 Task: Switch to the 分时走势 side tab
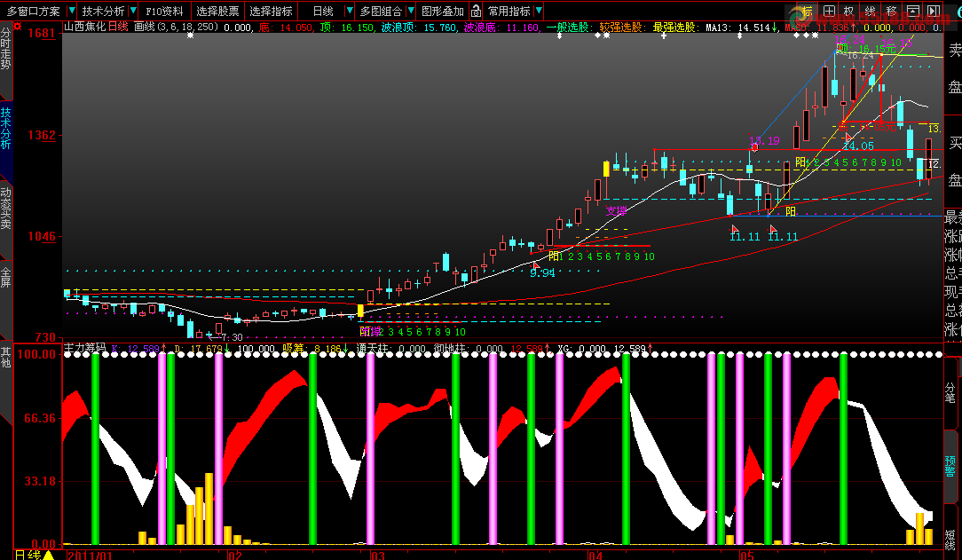coord(5,49)
